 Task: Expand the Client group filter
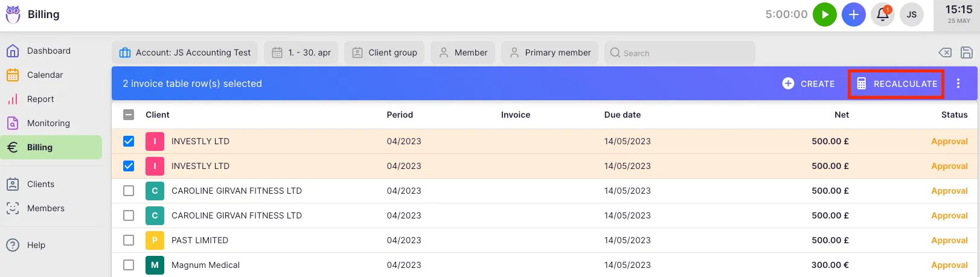click(385, 53)
